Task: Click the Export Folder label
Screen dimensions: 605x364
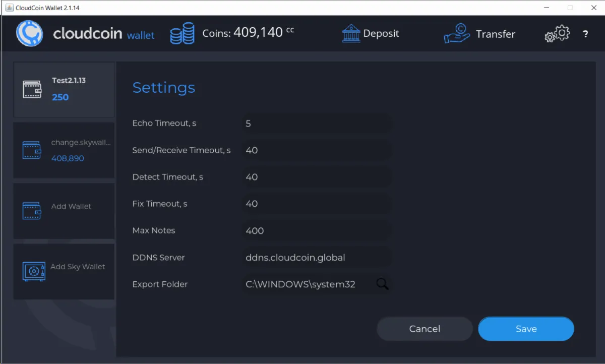Action: pyautogui.click(x=160, y=284)
